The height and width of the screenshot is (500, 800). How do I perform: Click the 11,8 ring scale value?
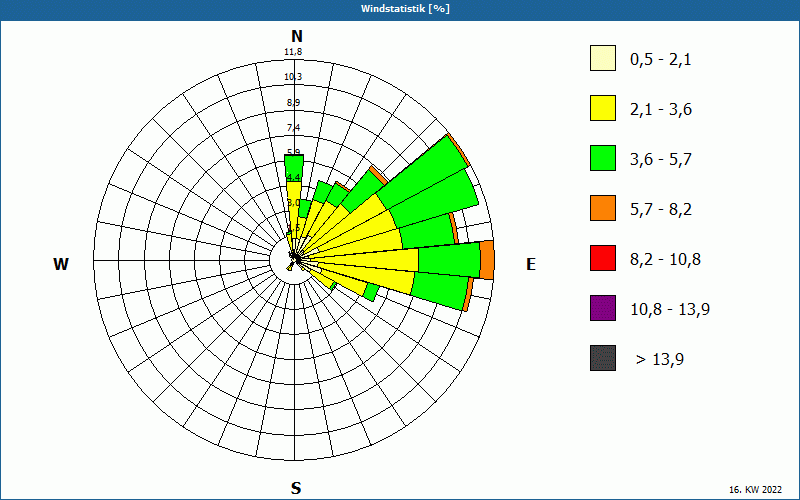(293, 52)
